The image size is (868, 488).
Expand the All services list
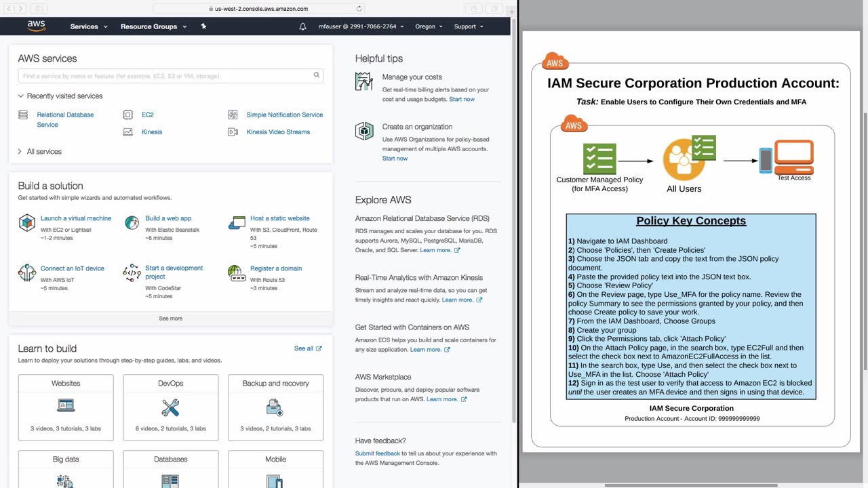pyautogui.click(x=39, y=152)
